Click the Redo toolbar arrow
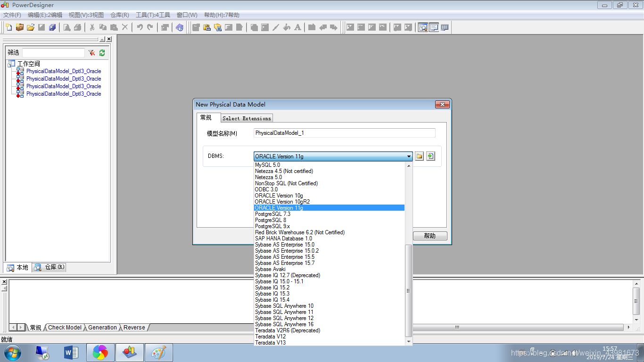 pyautogui.click(x=150, y=27)
